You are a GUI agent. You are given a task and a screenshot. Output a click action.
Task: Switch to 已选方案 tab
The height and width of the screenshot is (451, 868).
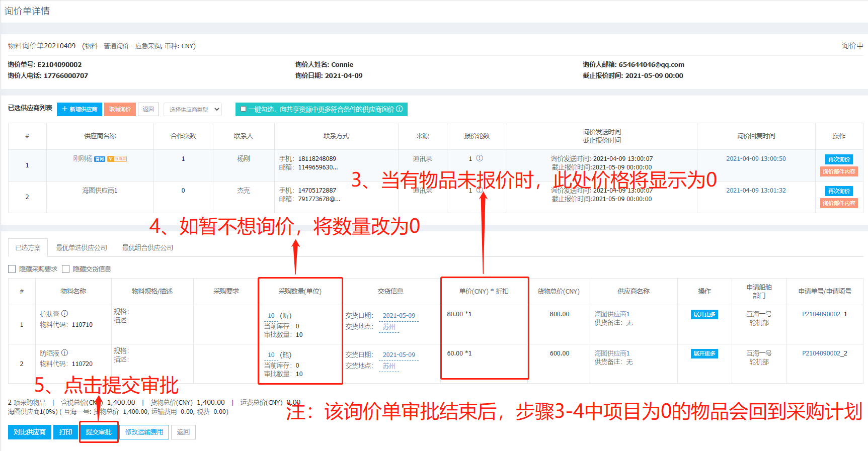pos(28,248)
